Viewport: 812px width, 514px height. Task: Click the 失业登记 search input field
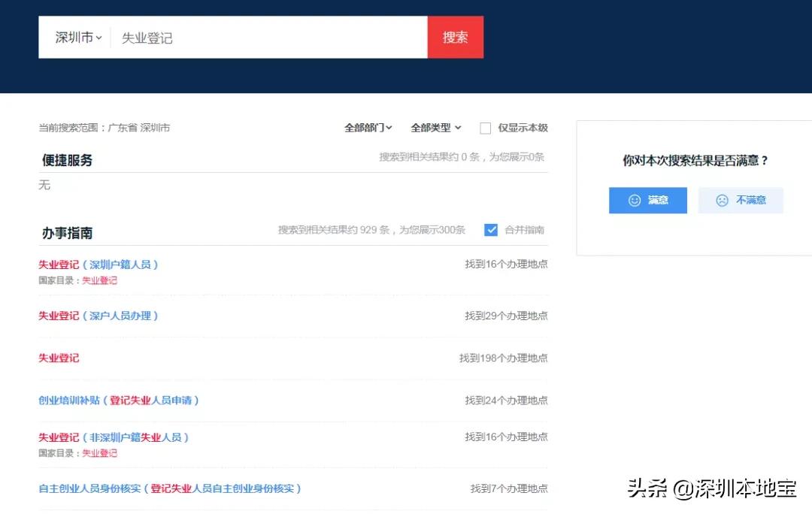226,36
